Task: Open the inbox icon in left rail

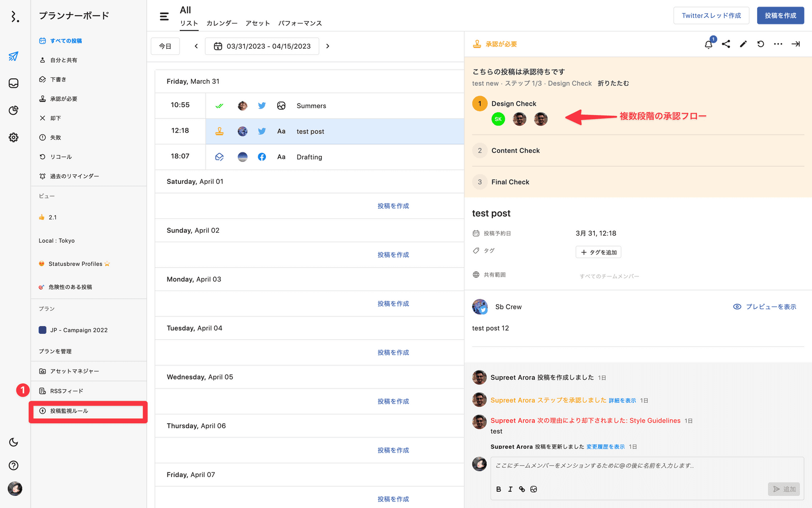Action: click(x=14, y=83)
